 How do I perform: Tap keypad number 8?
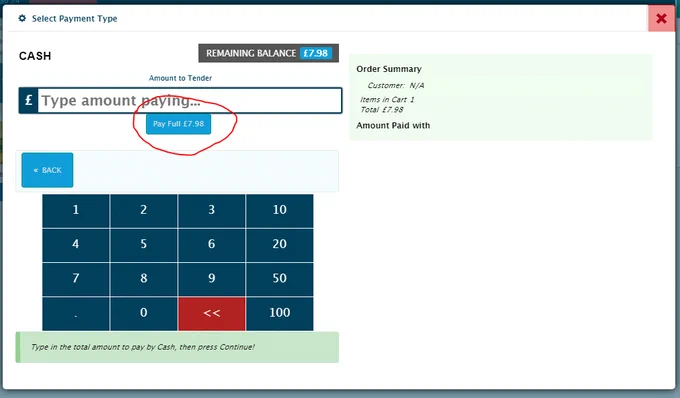coord(144,279)
